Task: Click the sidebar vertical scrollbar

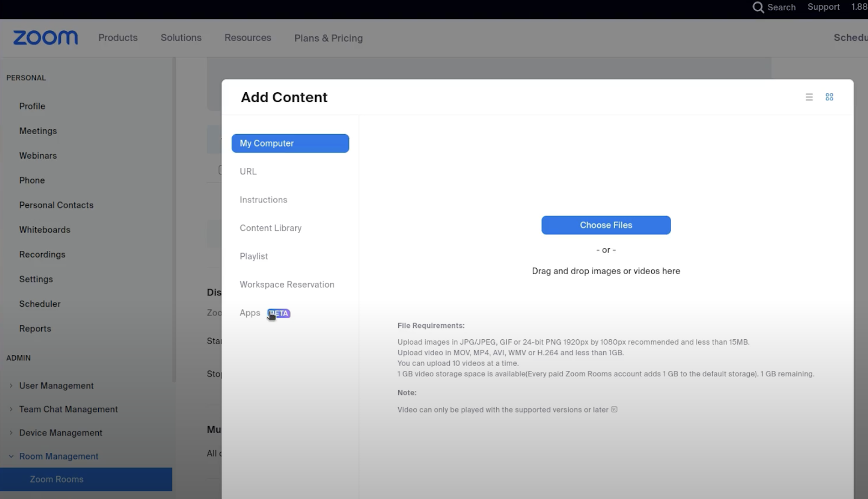Action: 174,220
